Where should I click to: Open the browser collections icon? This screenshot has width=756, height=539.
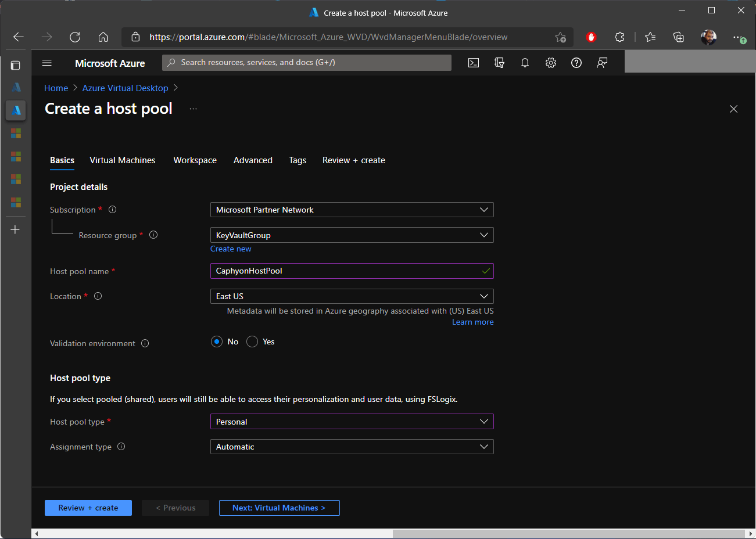[679, 37]
